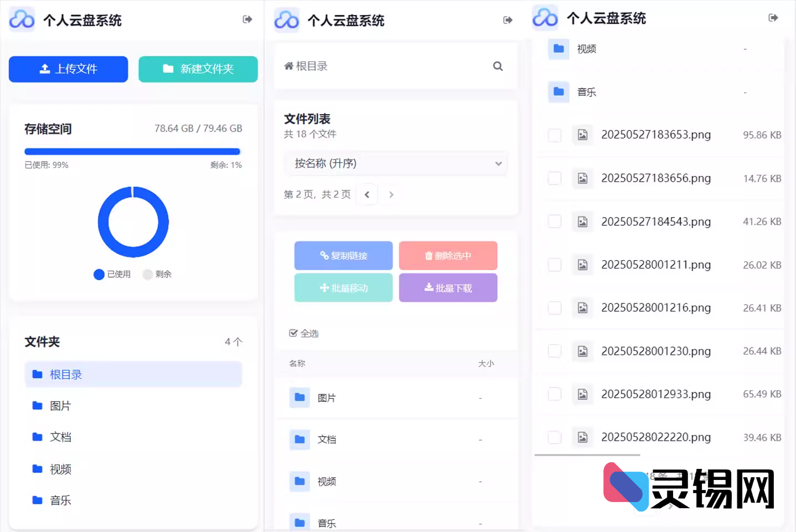Click the home icon in the 根目录 breadcrumb
The image size is (796, 532).
click(x=288, y=66)
